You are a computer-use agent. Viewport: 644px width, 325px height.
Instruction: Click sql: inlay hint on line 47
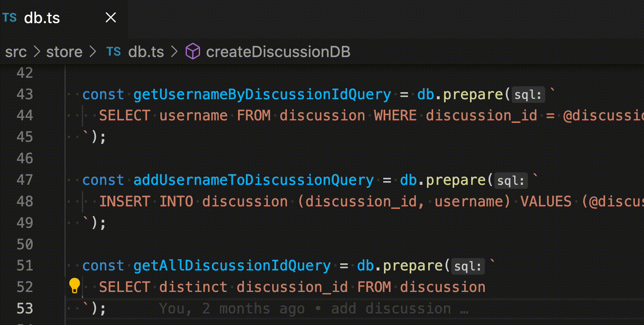coord(511,181)
